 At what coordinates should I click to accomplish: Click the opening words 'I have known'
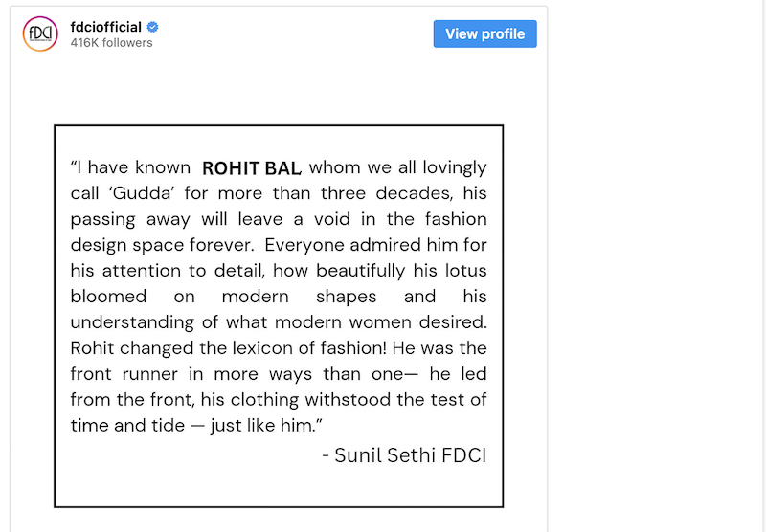point(131,168)
